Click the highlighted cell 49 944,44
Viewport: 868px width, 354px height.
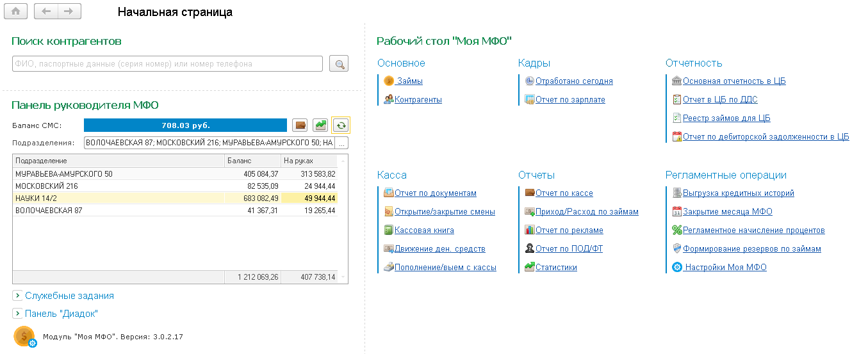309,198
